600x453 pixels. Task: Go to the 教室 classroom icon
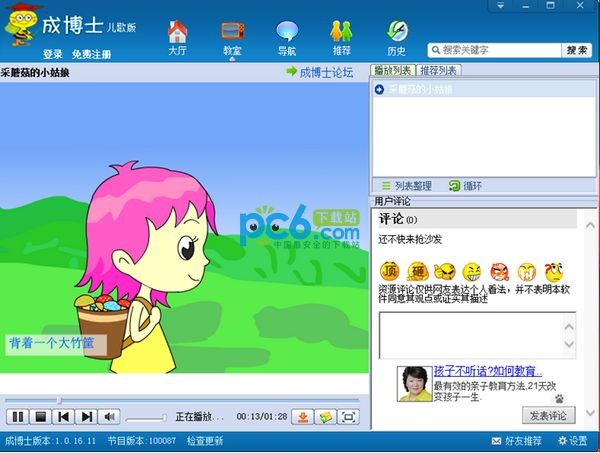click(x=232, y=38)
